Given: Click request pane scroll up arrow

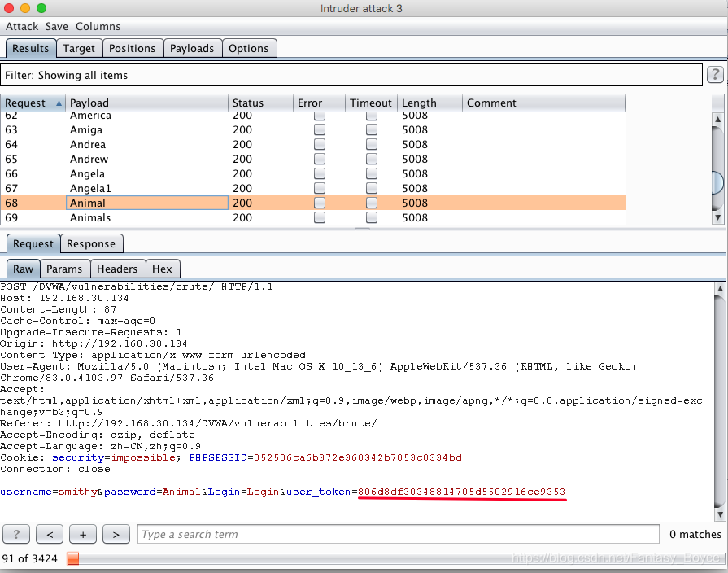Looking at the screenshot, I should [x=720, y=288].
